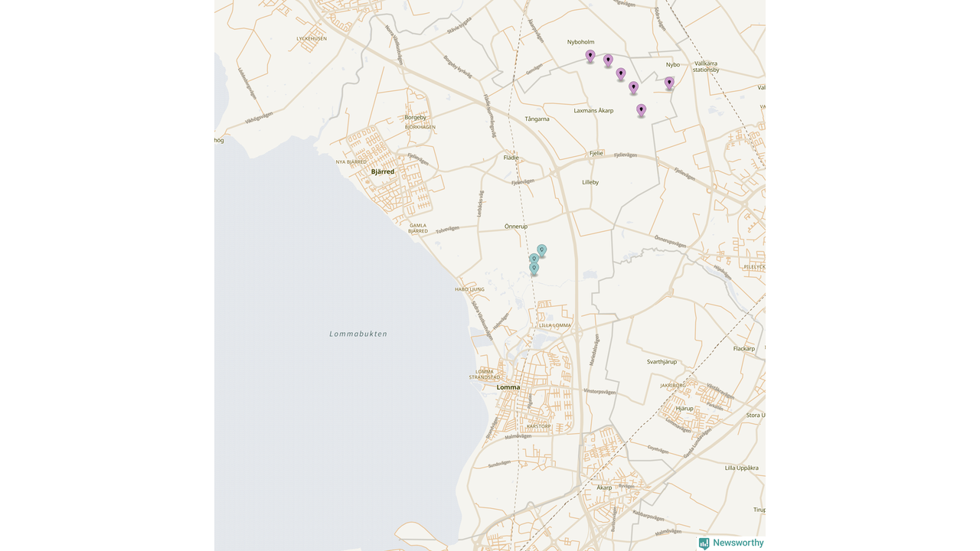
Task: Click the KARSTORP neighborhood label
Action: [539, 426]
